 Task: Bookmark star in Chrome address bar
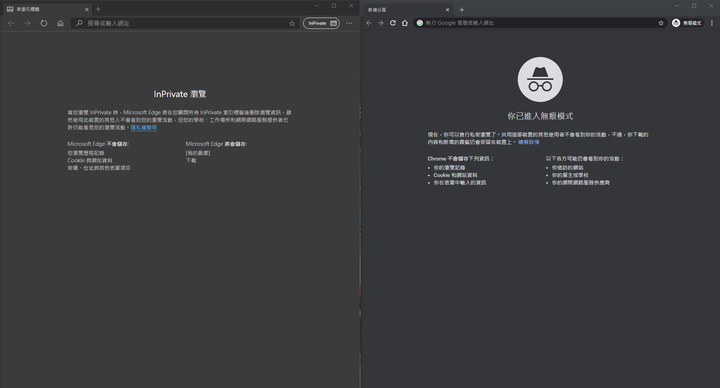tap(661, 23)
